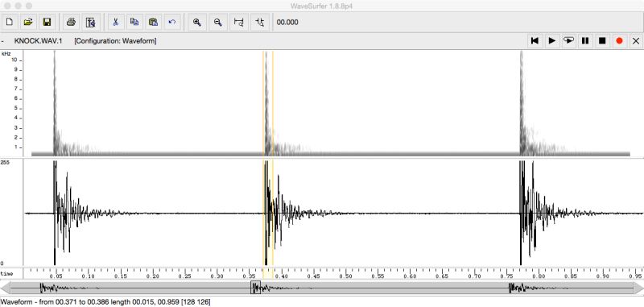Click the [Configuration: Waveform] label
644x307 pixels.
[115, 41]
